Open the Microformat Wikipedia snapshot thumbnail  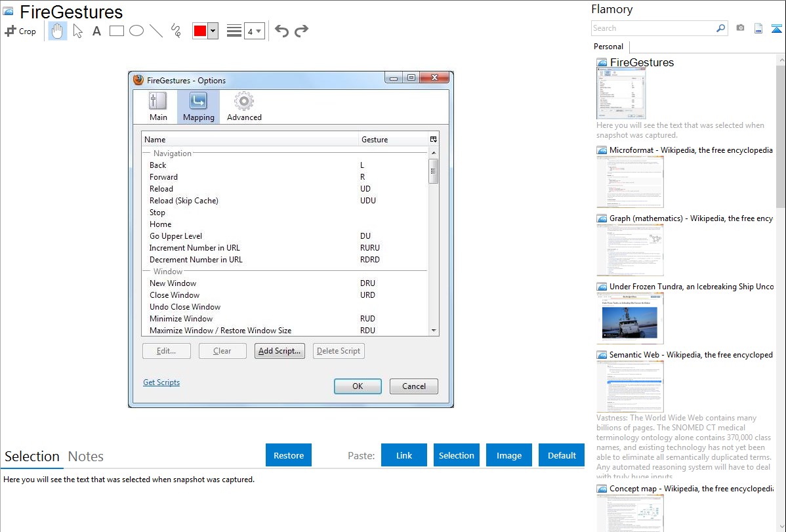click(x=630, y=182)
